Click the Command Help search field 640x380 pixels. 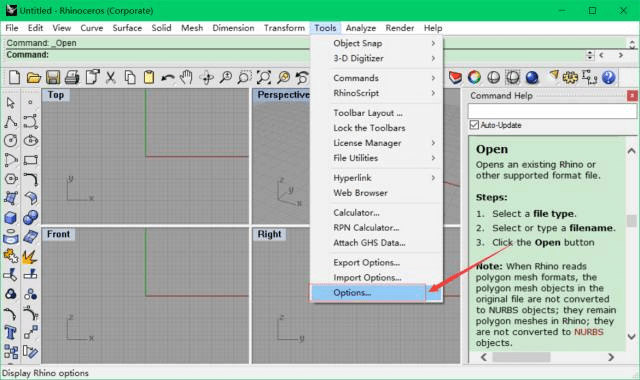(x=552, y=111)
